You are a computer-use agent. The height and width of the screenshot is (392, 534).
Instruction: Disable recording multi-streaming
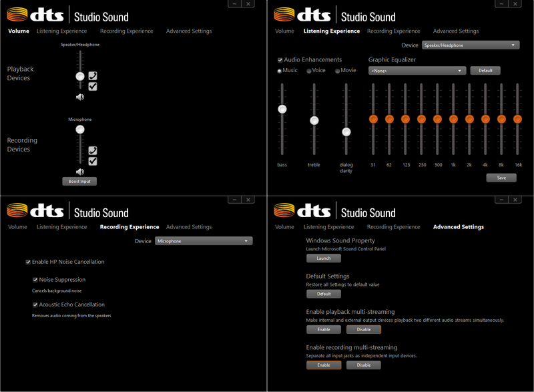[364, 365]
